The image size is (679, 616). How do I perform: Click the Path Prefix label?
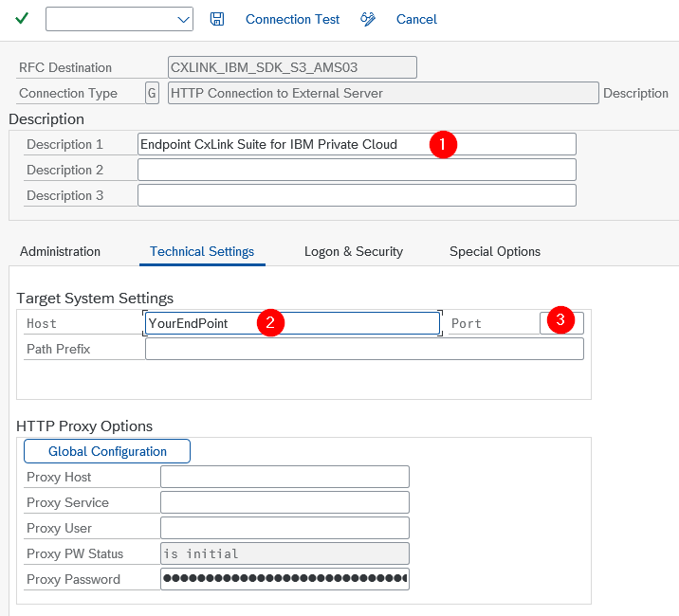pos(59,349)
